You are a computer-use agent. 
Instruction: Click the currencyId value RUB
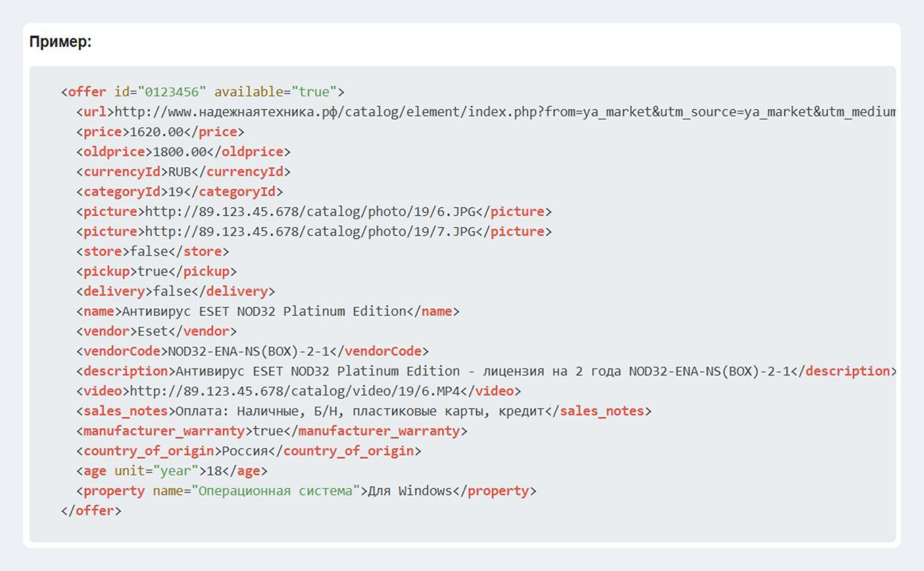[x=179, y=172]
